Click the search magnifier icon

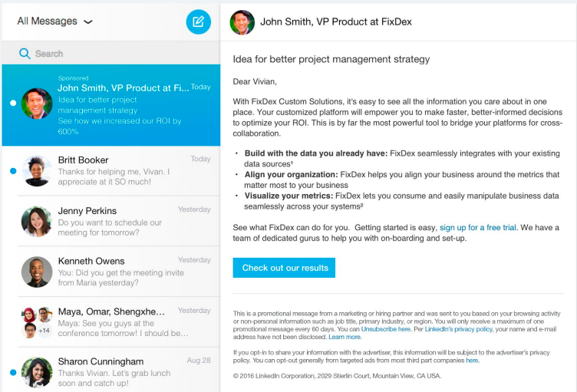point(25,54)
